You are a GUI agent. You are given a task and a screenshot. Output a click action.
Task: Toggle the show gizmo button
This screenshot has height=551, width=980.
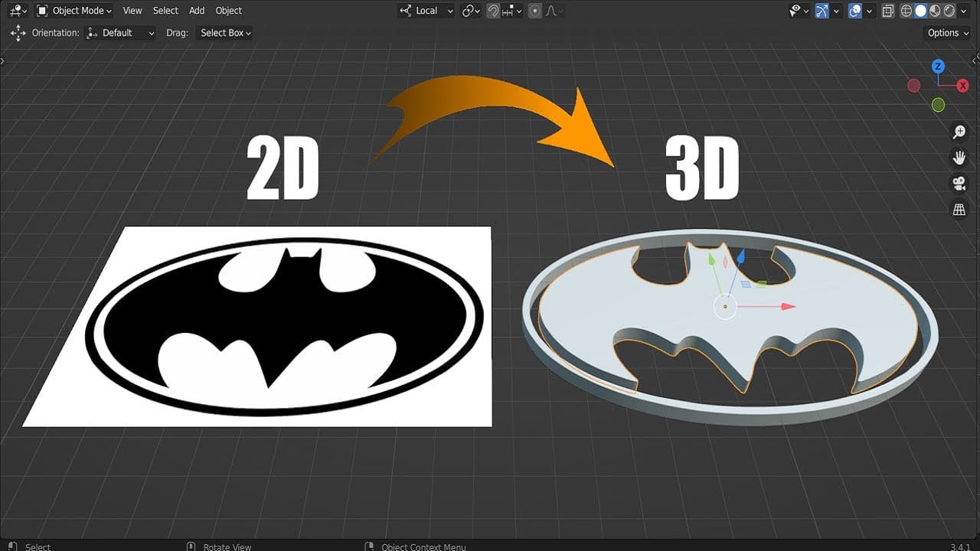(x=822, y=11)
